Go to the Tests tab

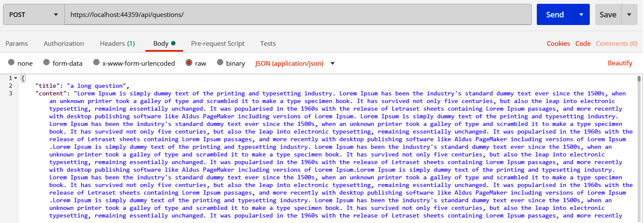tap(268, 44)
